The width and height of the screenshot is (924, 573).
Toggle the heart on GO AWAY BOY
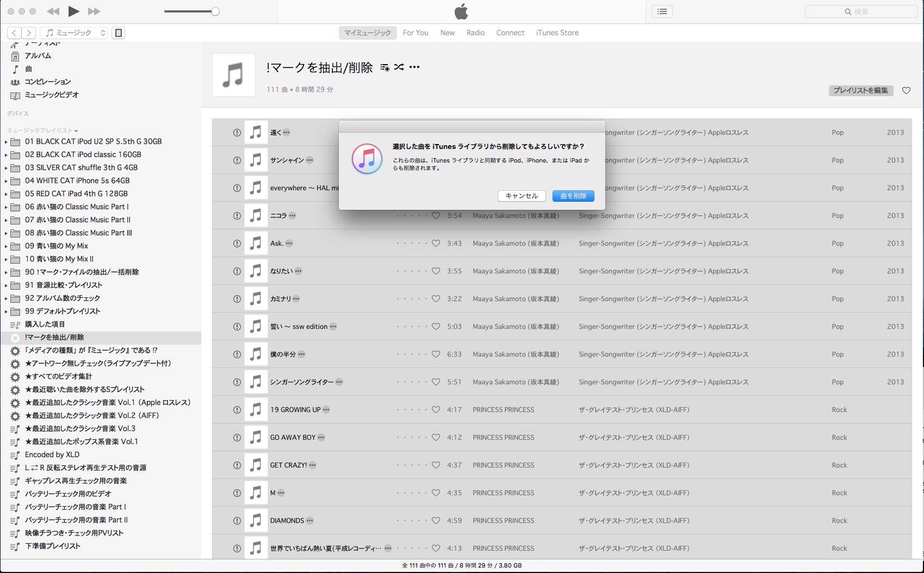point(436,438)
